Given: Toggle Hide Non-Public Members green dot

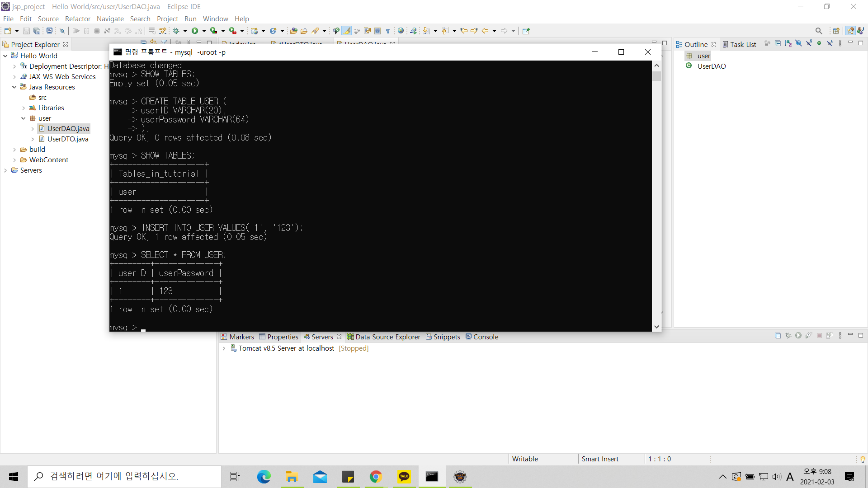Looking at the screenshot, I should click(819, 43).
